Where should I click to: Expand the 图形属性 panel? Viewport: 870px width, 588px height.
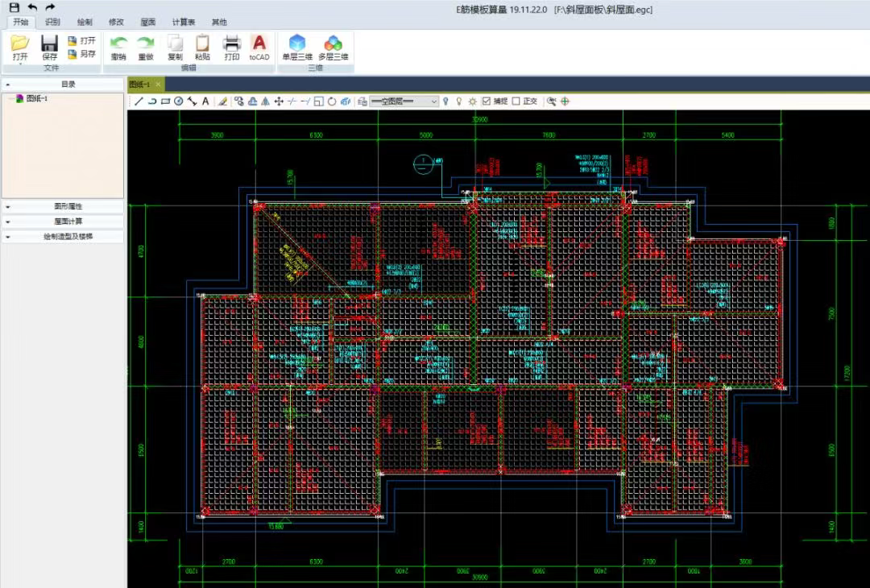coord(63,206)
